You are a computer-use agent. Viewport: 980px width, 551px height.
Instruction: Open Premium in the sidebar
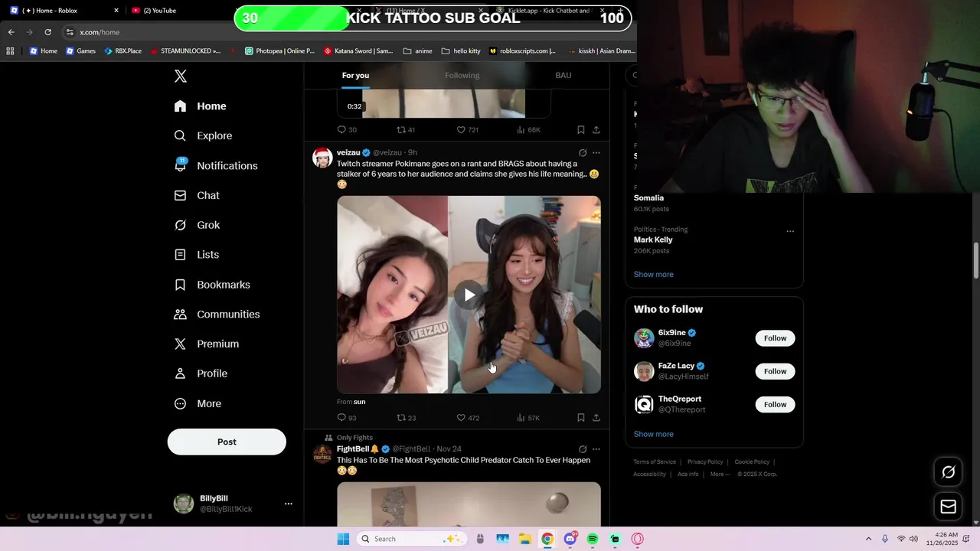click(x=206, y=344)
